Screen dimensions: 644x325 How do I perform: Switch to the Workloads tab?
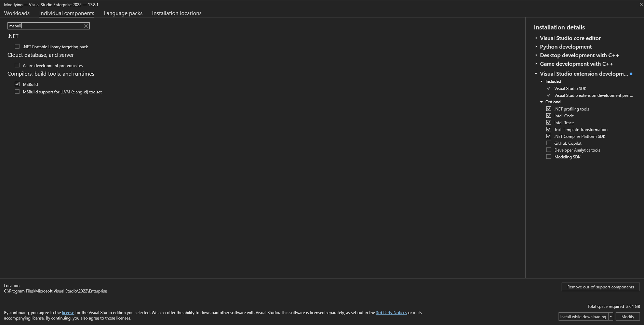[17, 13]
